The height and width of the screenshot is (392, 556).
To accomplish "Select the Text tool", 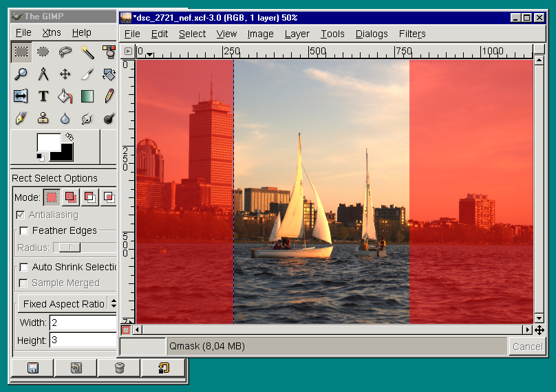I will (x=43, y=96).
